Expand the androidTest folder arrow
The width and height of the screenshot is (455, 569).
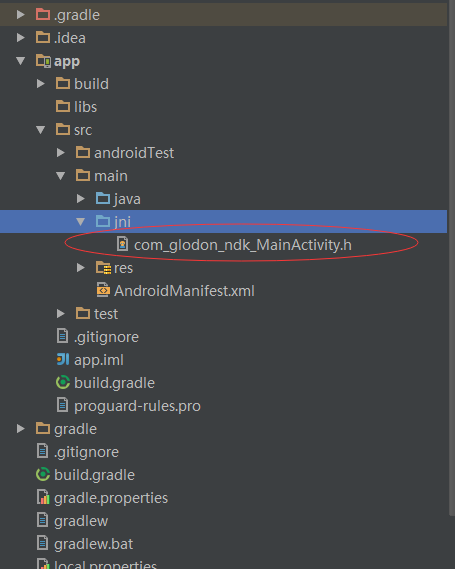point(61,152)
